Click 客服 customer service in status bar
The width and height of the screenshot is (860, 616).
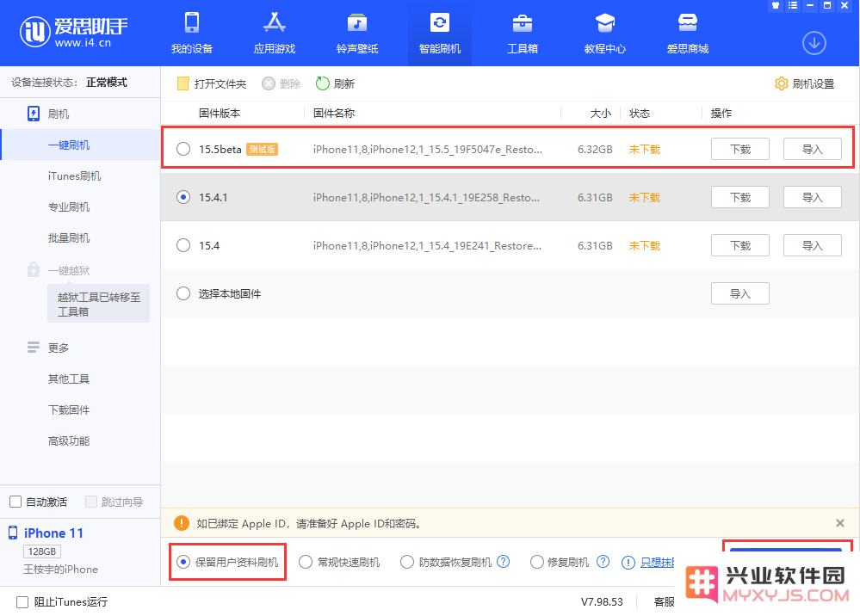point(664,601)
